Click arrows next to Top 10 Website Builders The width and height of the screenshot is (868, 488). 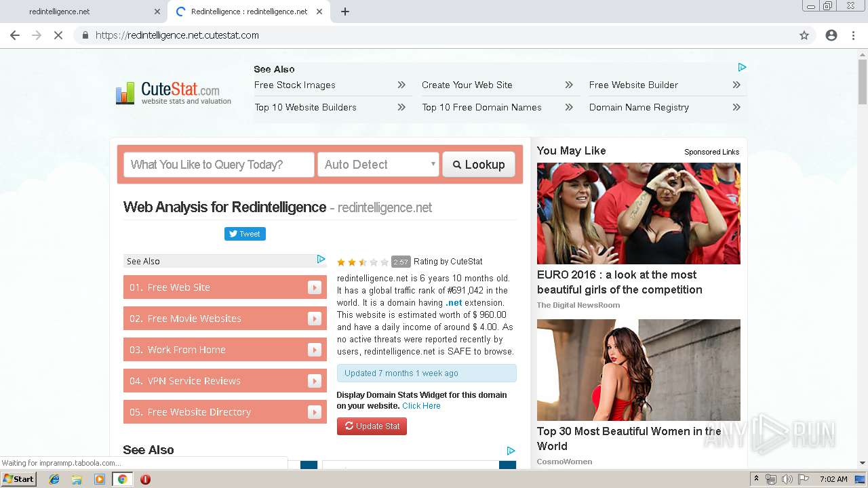401,107
